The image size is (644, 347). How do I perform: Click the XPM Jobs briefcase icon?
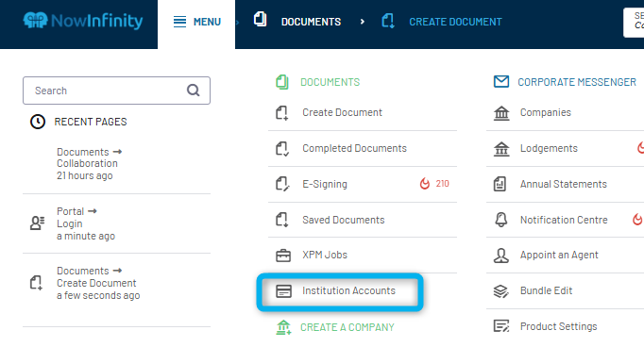283,256
